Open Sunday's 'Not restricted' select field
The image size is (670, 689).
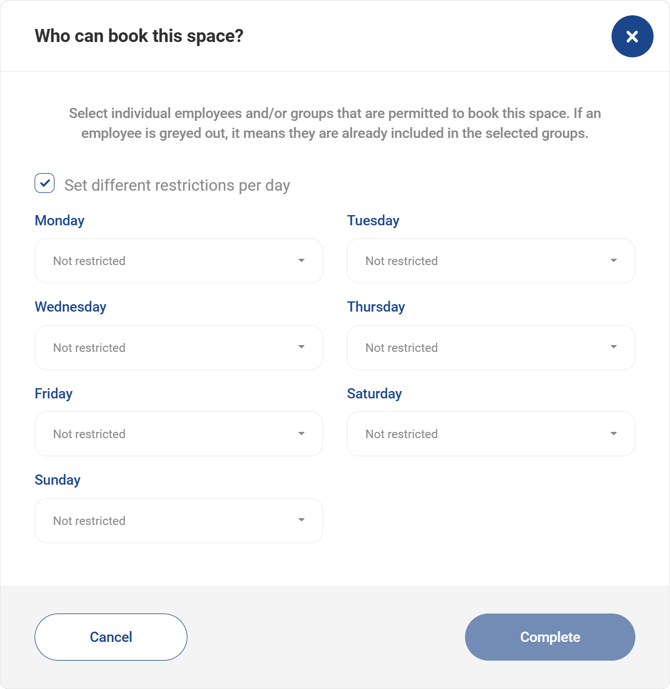point(160,521)
